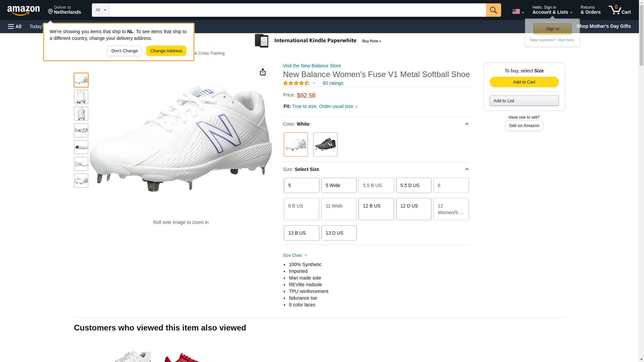Open the shopping cart
This screenshot has width=644, height=362.
(x=620, y=10)
